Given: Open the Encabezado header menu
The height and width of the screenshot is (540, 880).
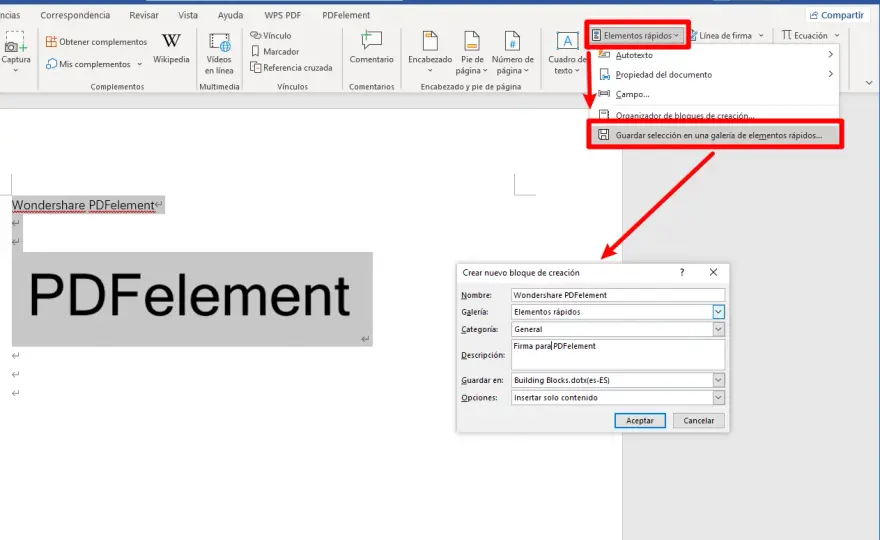Looking at the screenshot, I should click(430, 53).
